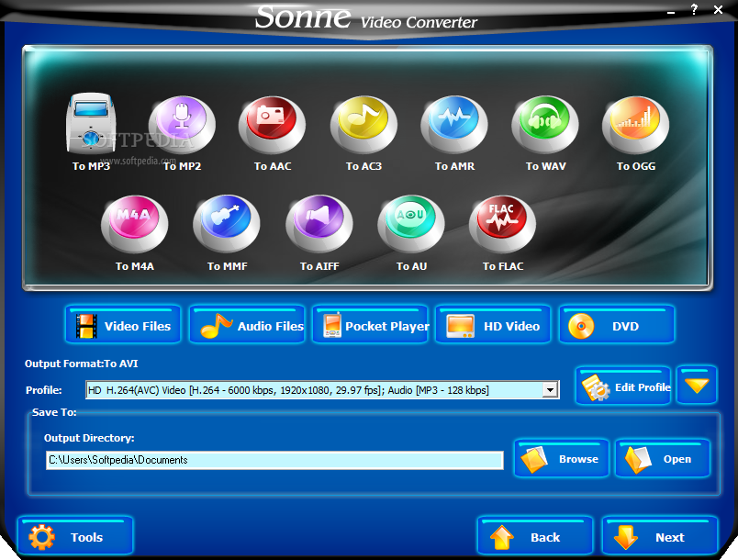Choose the purple To AIFF megaphone icon
The height and width of the screenshot is (560, 738).
pyautogui.click(x=319, y=225)
